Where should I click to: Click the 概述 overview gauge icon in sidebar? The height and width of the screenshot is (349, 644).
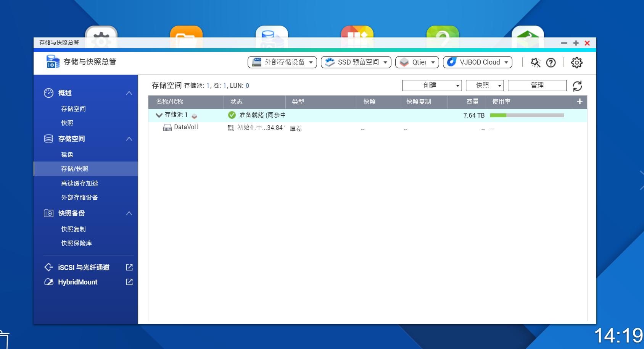(48, 92)
